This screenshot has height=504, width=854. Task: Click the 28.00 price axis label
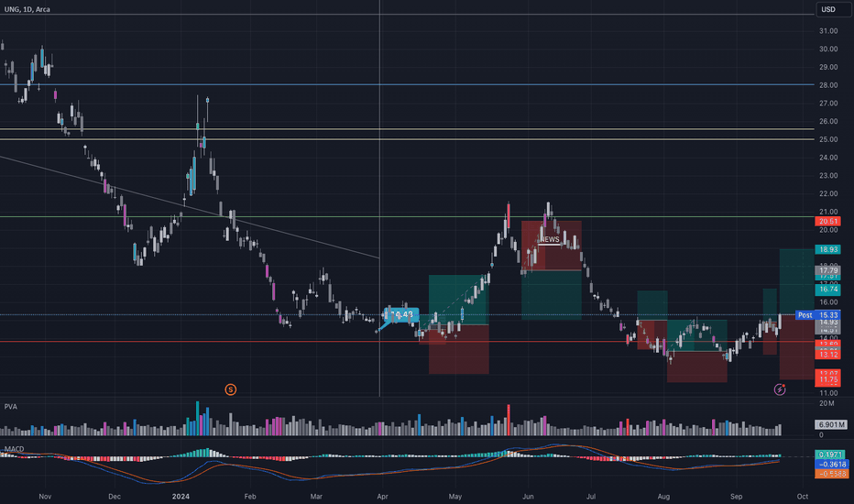coord(828,85)
